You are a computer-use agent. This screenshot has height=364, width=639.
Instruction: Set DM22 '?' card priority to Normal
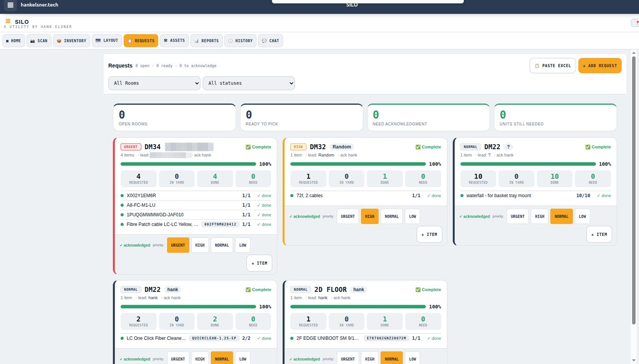click(x=561, y=216)
